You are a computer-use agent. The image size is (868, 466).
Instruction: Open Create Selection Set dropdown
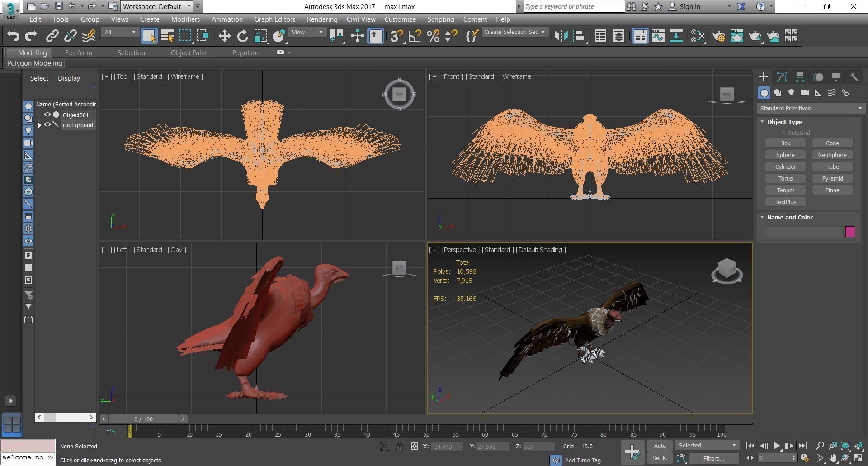515,32
